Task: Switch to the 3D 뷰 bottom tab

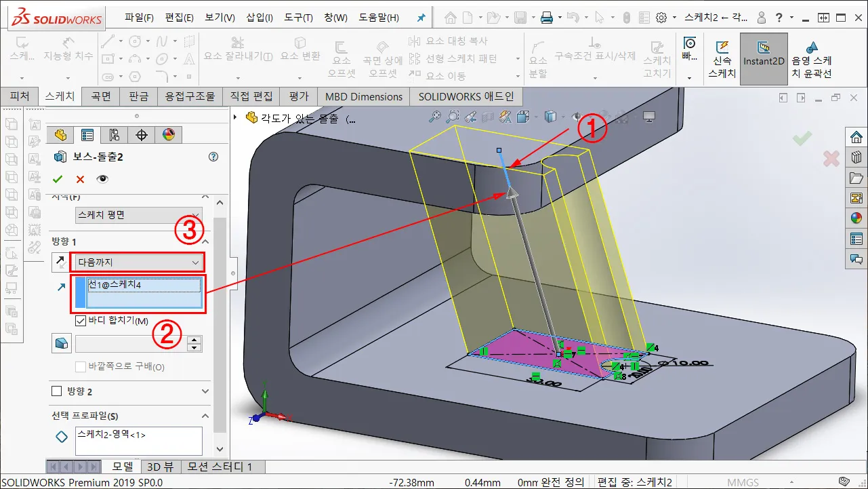Action: pyautogui.click(x=161, y=467)
